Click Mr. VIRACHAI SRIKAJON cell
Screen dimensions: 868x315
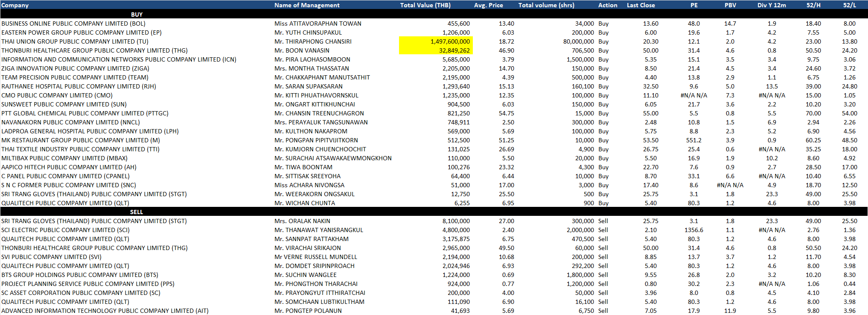[308, 248]
